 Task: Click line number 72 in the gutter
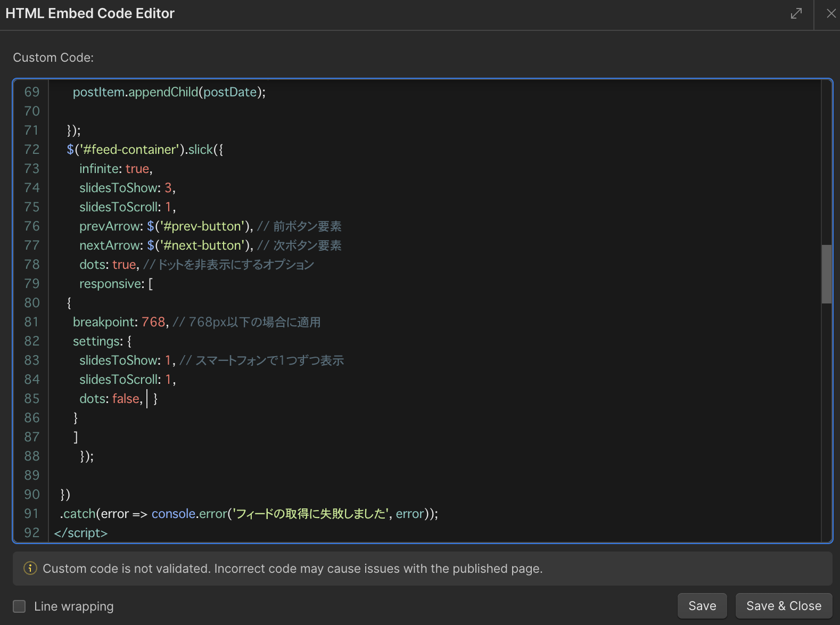32,150
